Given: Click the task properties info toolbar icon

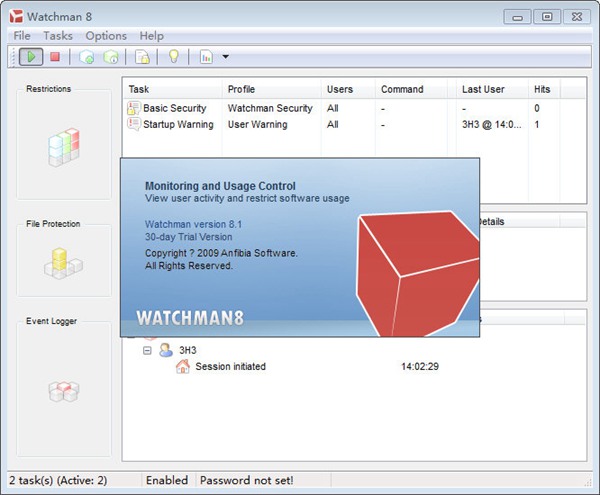Looking at the screenshot, I should click(x=111, y=57).
